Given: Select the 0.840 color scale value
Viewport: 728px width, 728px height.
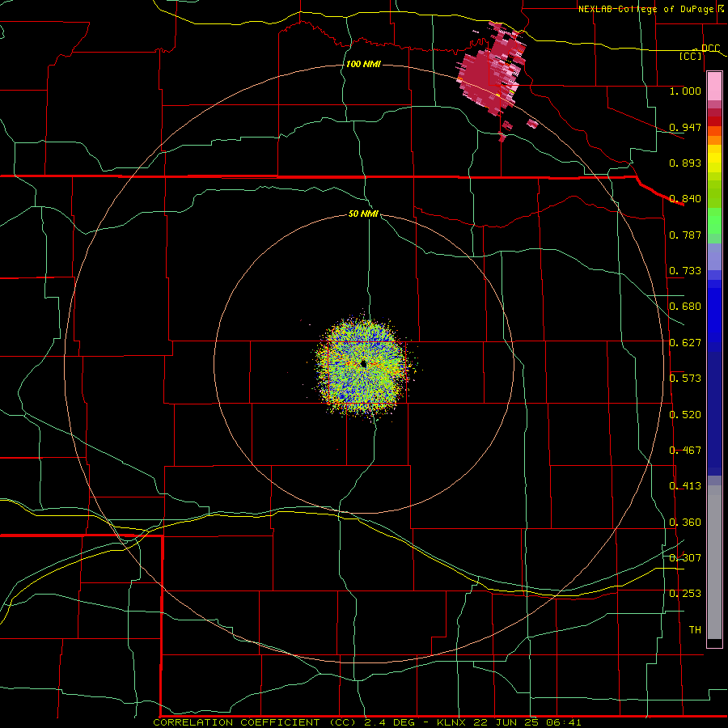Looking at the screenshot, I should pos(685,199).
